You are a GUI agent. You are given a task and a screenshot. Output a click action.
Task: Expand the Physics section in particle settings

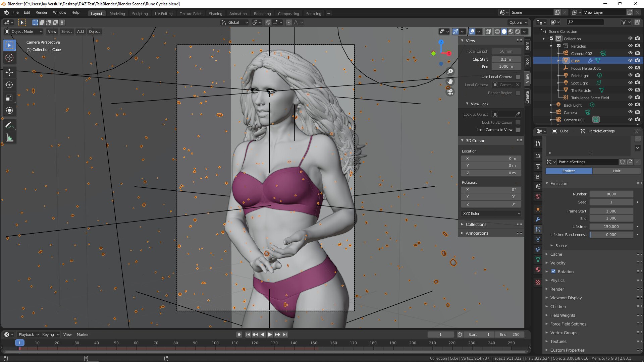point(557,280)
